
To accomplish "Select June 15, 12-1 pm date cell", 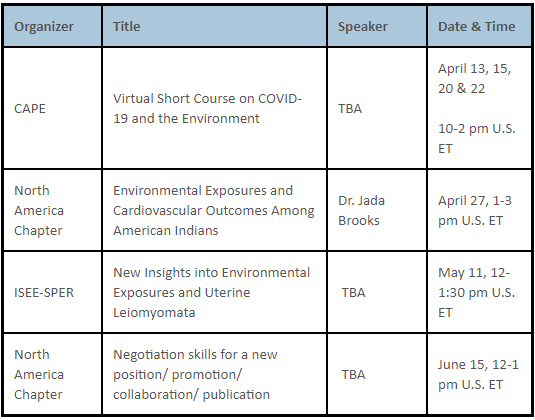I will 478,374.
